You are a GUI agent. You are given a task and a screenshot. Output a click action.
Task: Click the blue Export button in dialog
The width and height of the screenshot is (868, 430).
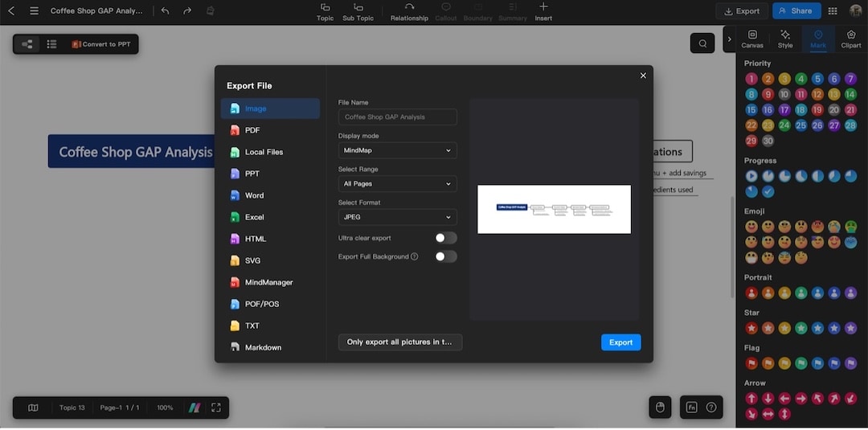[621, 342]
